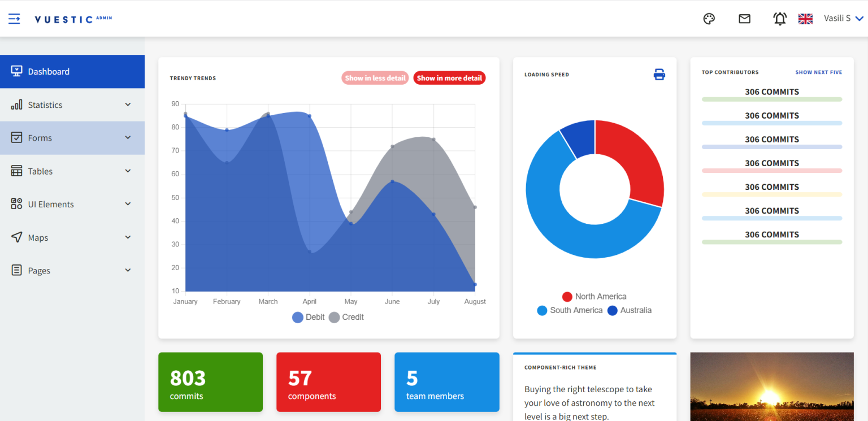Open the color palette theme icon
868x421 pixels.
pos(709,19)
